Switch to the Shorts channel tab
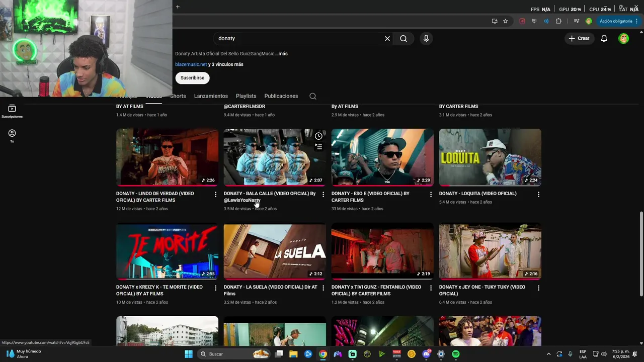Viewport: 644px width, 362px height. pos(178,96)
